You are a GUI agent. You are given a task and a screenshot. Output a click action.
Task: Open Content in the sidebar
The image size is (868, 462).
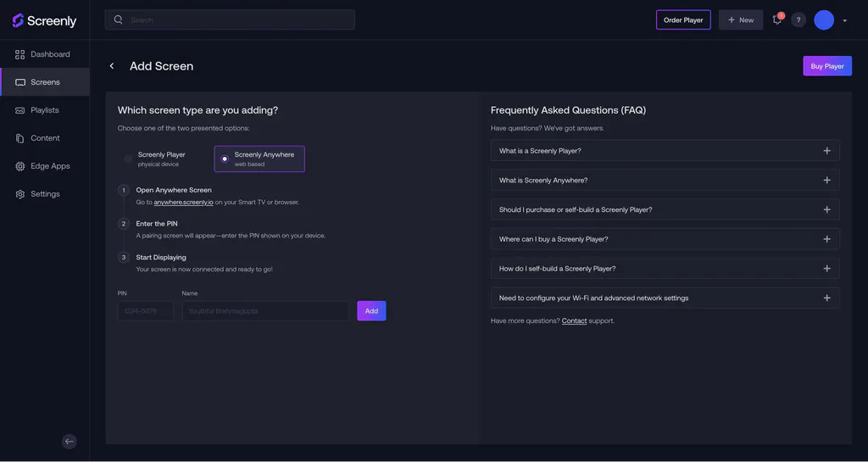point(45,138)
